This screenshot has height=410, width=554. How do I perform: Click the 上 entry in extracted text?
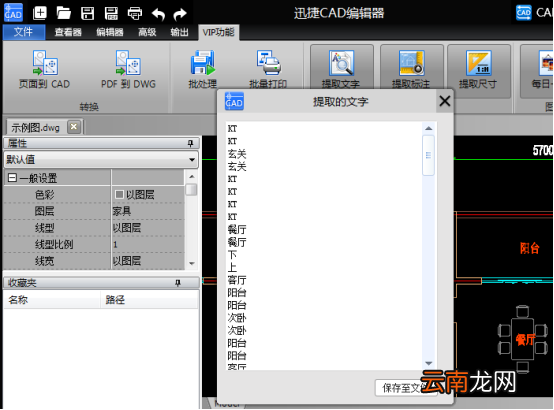(x=232, y=268)
